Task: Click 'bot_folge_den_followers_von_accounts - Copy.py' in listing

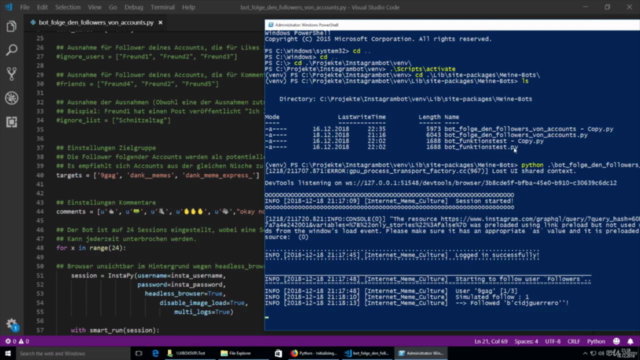Action: click(529, 129)
